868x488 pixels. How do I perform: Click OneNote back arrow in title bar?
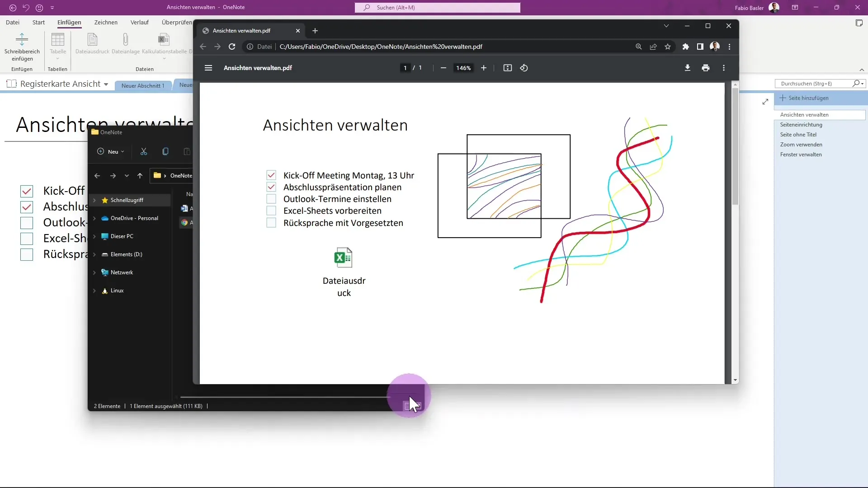tap(13, 8)
